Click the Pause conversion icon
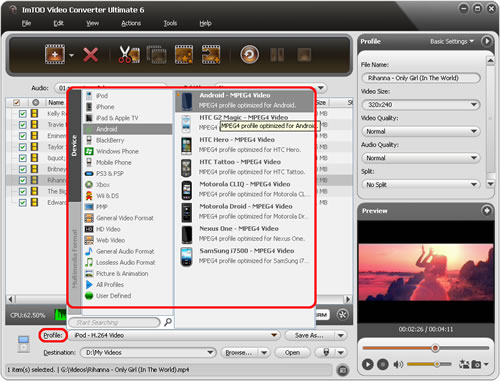Image resolution: width=500 pixels, height=381 pixels. [x=277, y=55]
